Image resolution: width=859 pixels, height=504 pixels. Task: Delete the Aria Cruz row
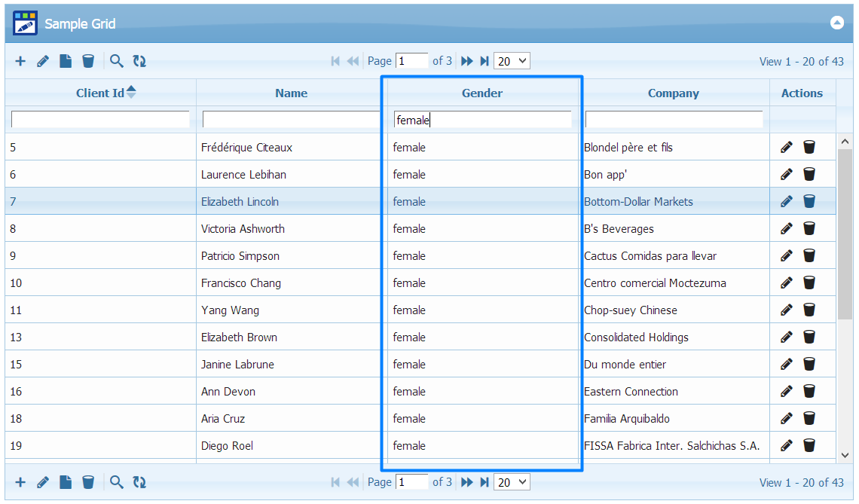(x=809, y=418)
